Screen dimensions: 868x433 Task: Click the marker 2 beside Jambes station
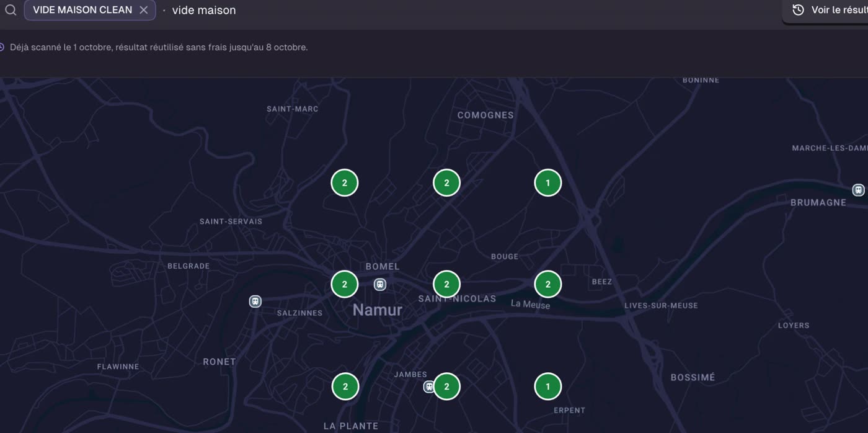pos(446,386)
